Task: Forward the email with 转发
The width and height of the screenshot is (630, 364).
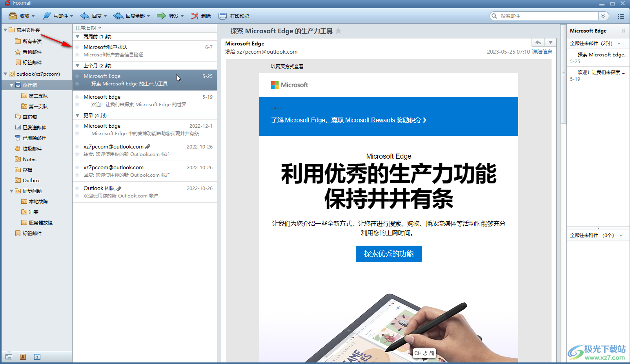Action: tap(168, 16)
